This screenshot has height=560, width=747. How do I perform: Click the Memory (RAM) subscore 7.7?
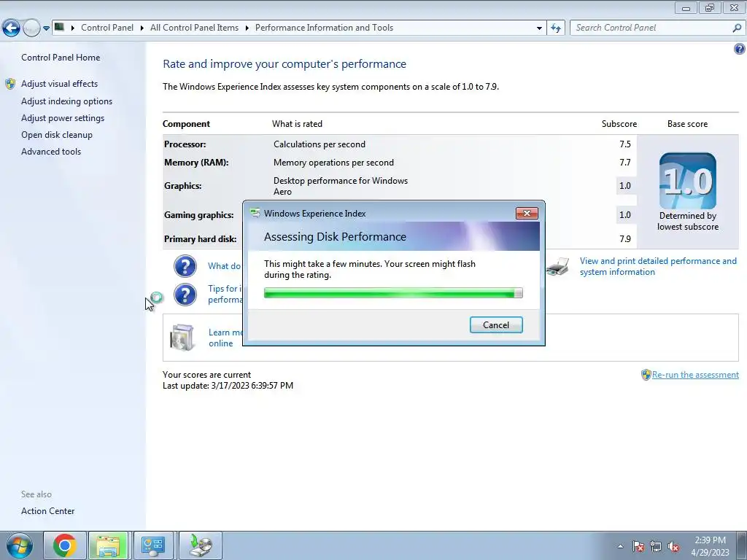point(625,163)
